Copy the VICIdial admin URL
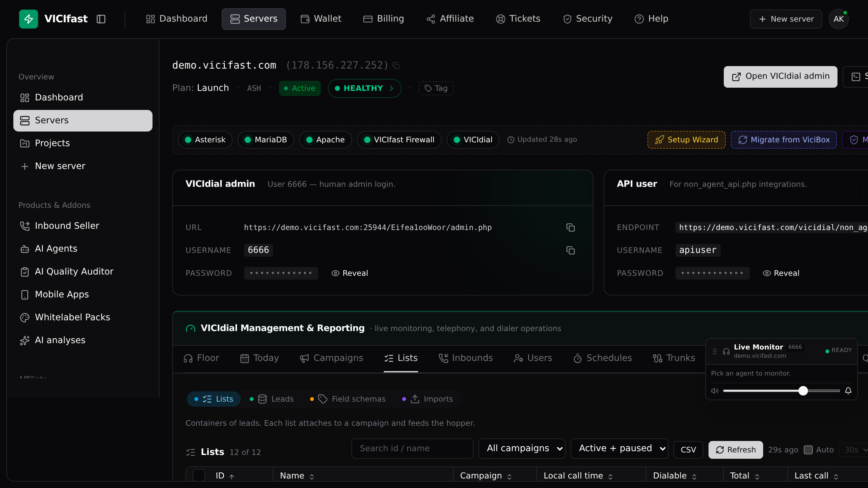Screen dimensions: 868x488 pyautogui.click(x=570, y=227)
